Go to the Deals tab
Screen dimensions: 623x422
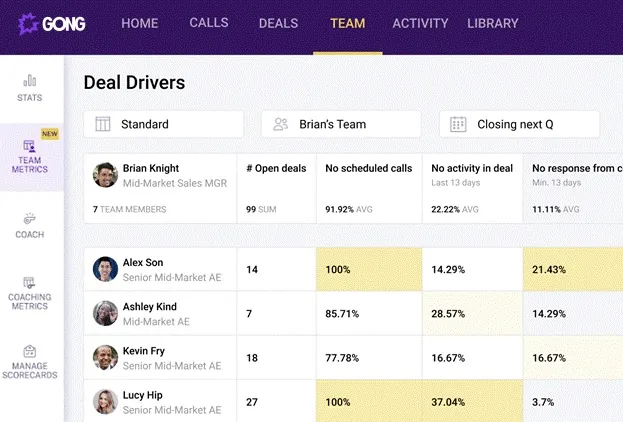pos(279,23)
